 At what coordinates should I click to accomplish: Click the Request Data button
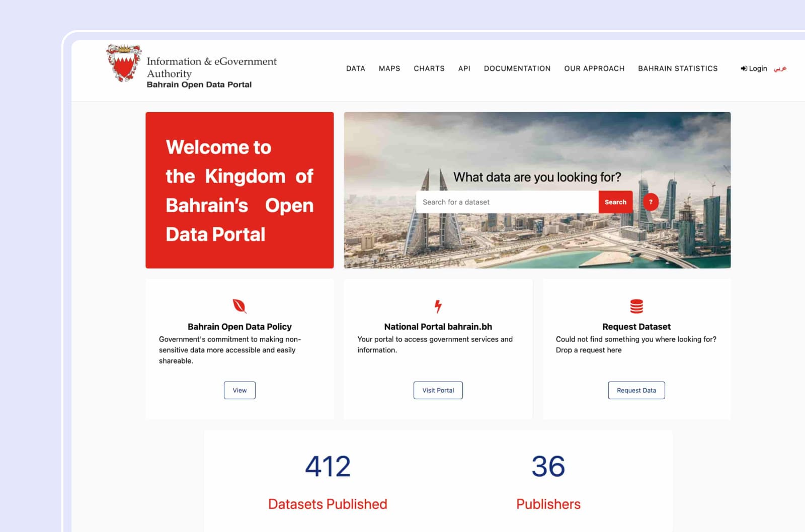(636, 390)
